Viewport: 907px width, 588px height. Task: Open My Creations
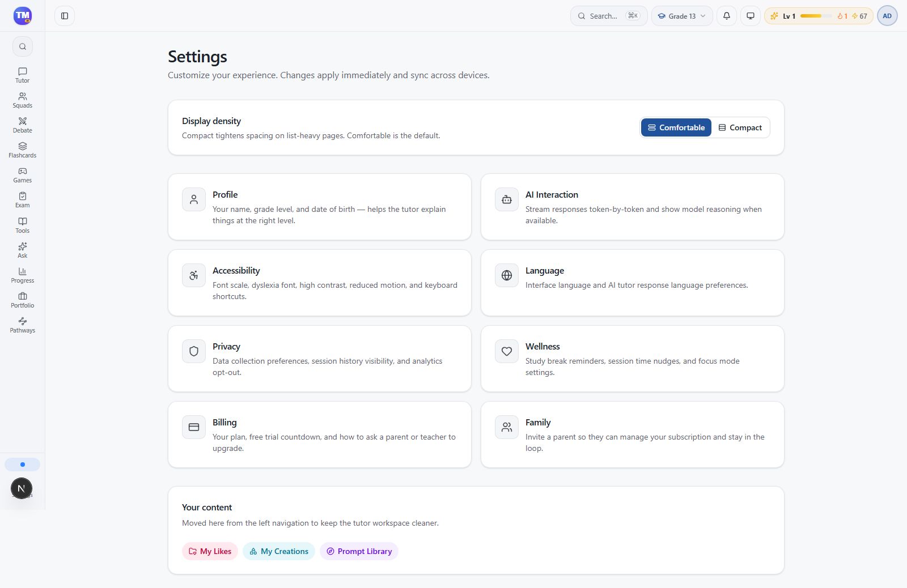click(279, 551)
